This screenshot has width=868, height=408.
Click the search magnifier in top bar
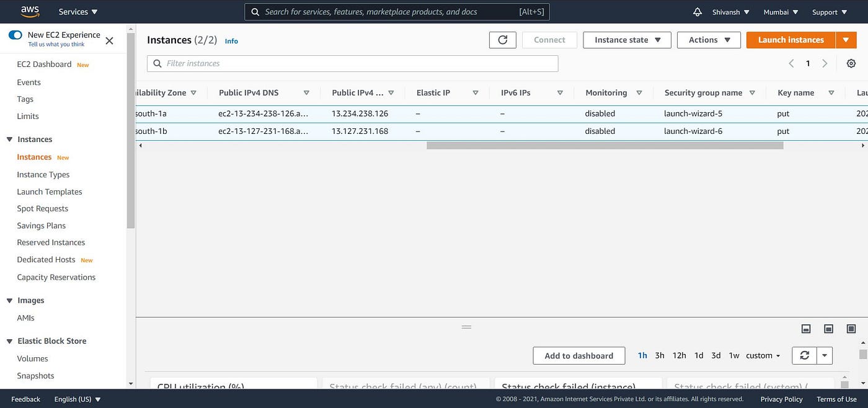pos(255,12)
